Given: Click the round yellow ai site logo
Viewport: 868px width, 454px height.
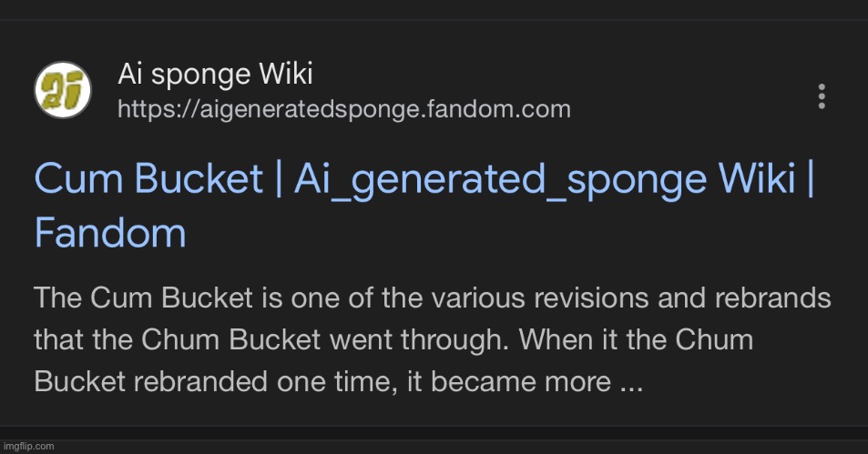Looking at the screenshot, I should (x=63, y=89).
